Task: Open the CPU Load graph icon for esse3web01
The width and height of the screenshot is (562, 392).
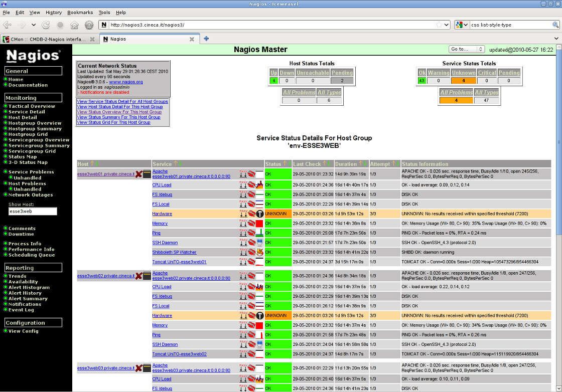Action: coord(259,185)
